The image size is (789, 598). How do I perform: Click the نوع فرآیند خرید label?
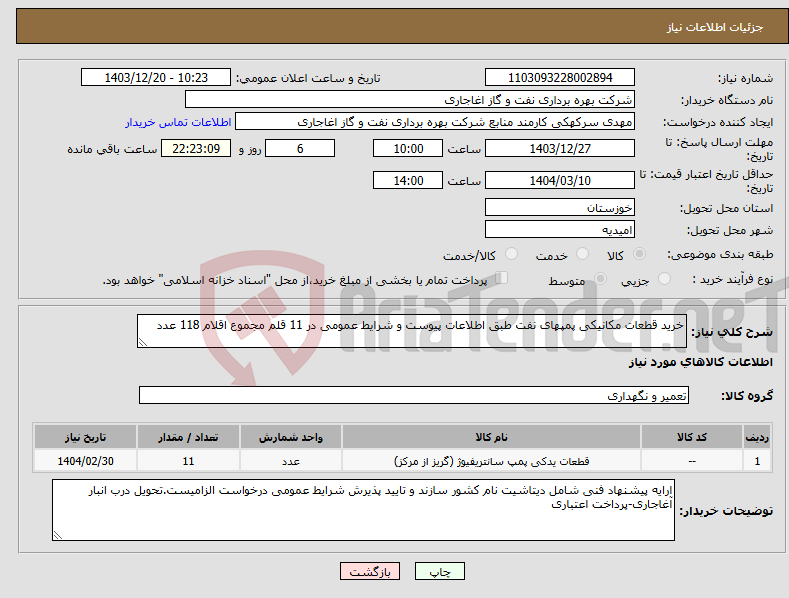click(x=733, y=279)
